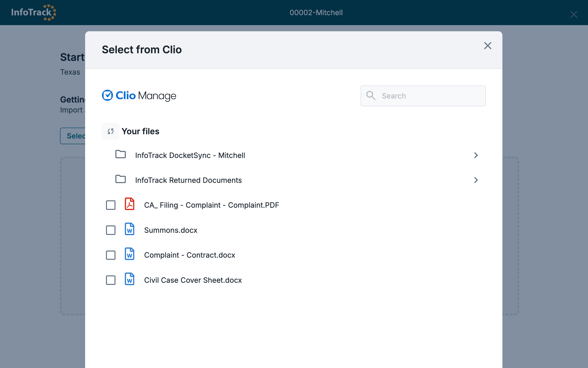Expand the InfoTrack DocketSync - Mitchell chevron
Screen dimensions: 588x368
[x=476, y=155]
